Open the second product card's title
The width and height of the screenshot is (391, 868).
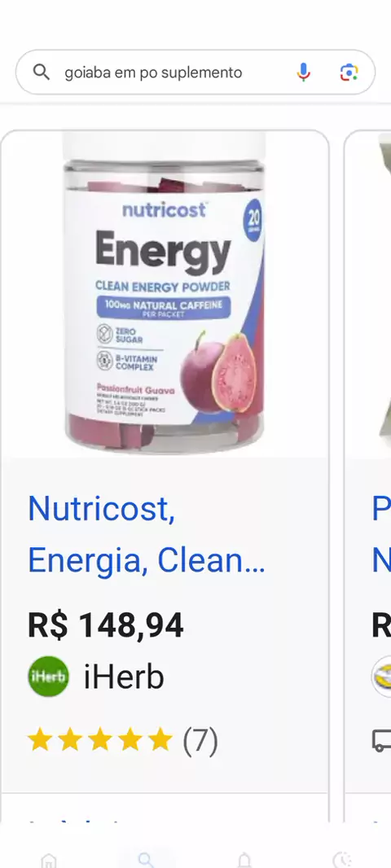(x=381, y=534)
